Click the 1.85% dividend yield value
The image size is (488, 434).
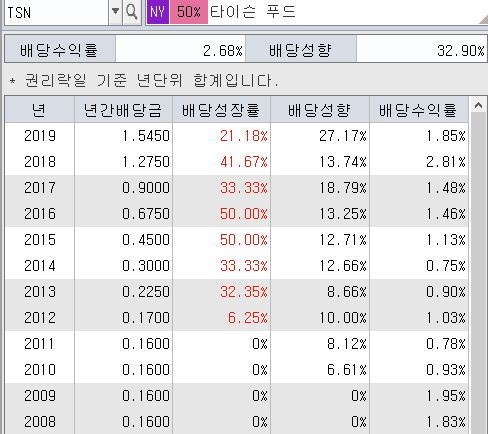[x=446, y=136]
